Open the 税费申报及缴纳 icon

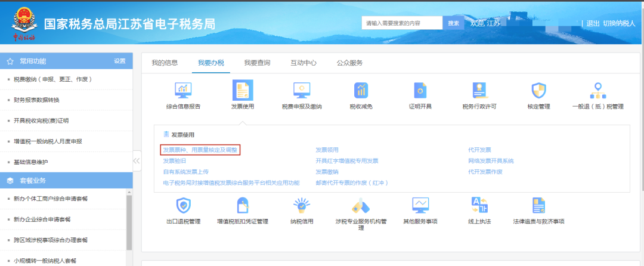(302, 90)
